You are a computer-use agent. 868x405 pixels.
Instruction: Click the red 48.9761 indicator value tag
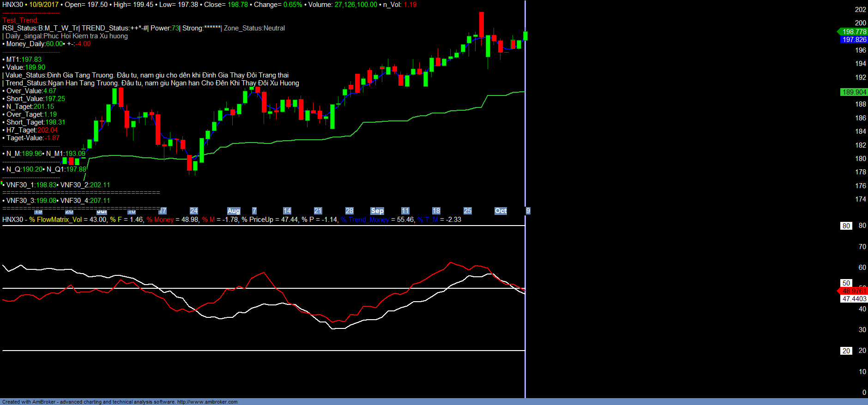[854, 291]
